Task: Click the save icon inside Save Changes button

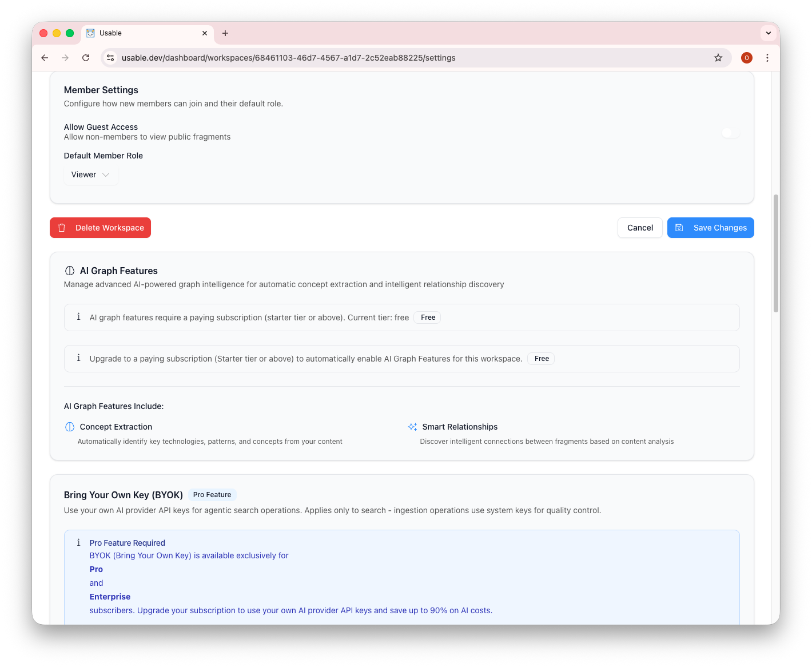Action: click(x=679, y=227)
